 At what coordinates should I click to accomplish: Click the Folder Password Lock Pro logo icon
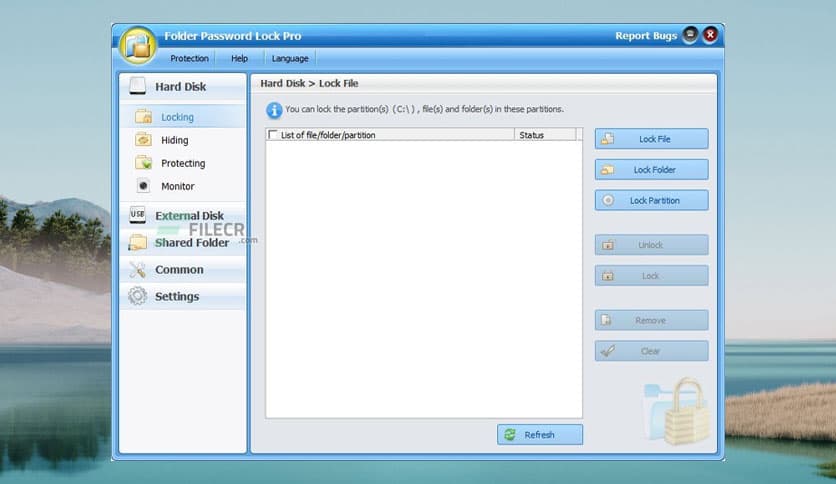[x=138, y=46]
